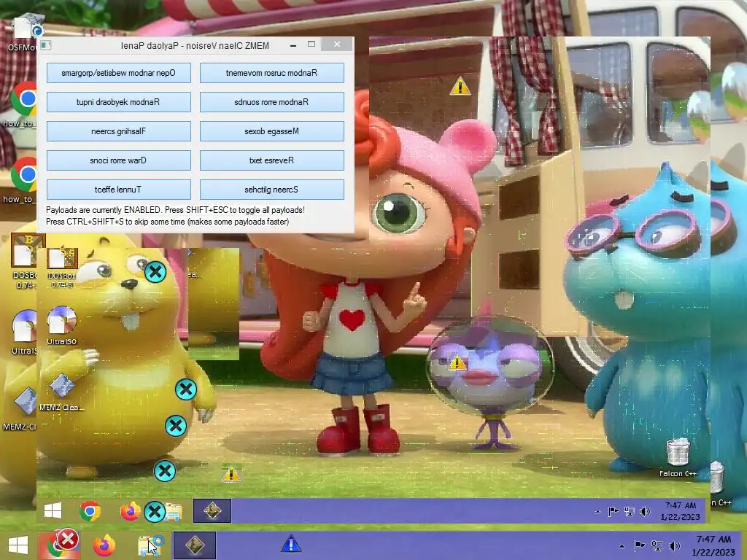Toggle the "smargorp/setisbew modnar nepO" payload
Viewport: 747px width, 560px height.
[x=119, y=73]
